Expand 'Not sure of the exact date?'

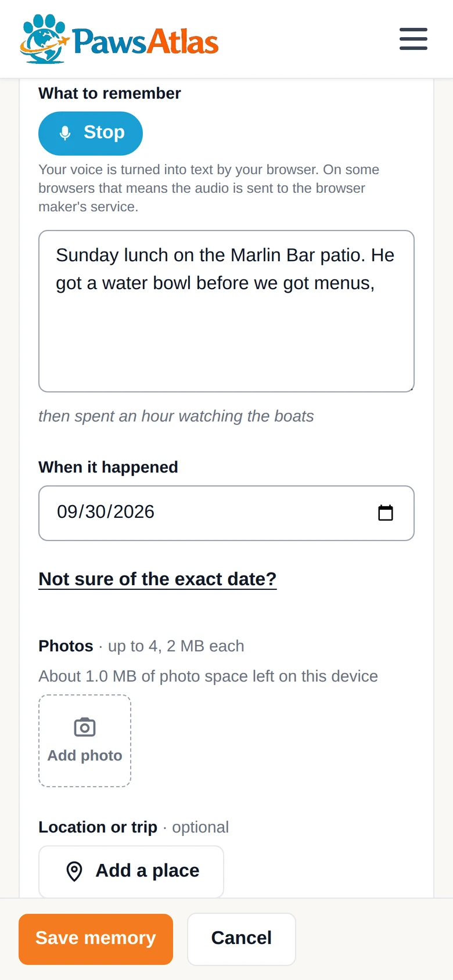point(157,579)
